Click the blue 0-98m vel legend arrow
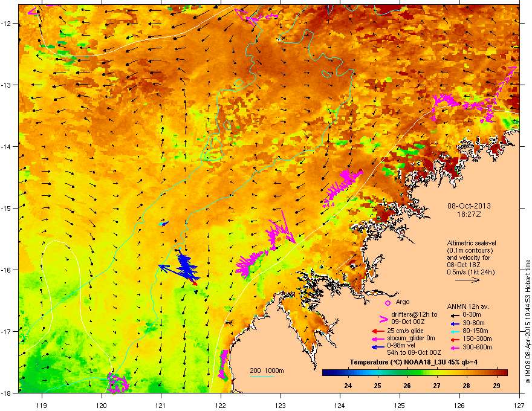532x411 pixels. tap(378, 347)
